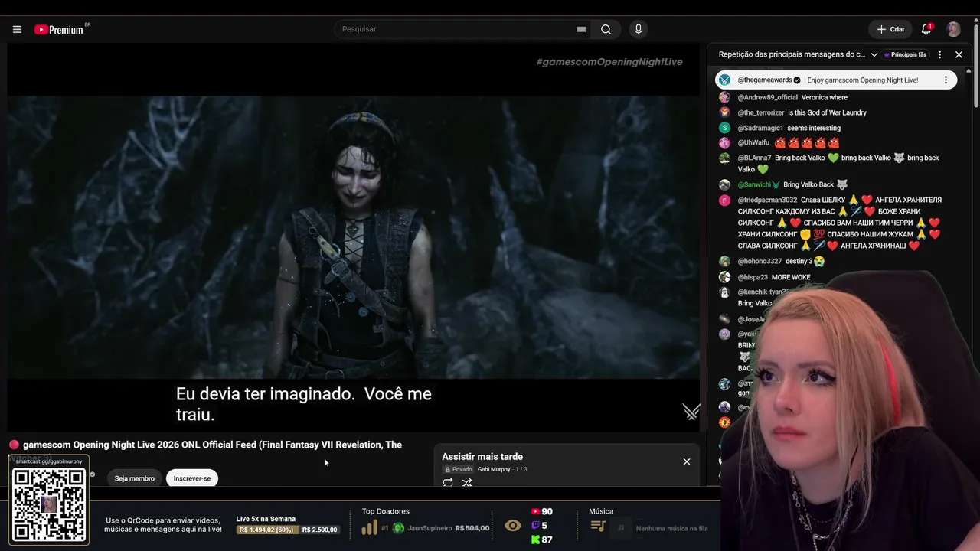Click @the_terrorizer chat avatar

click(724, 112)
